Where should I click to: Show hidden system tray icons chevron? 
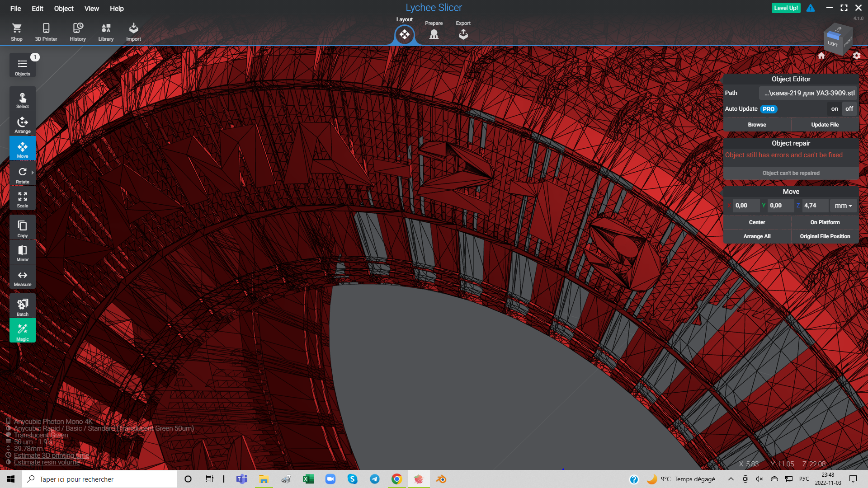[x=731, y=479]
